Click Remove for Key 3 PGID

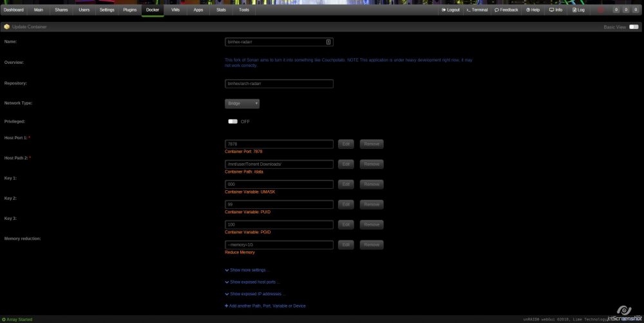(372, 225)
